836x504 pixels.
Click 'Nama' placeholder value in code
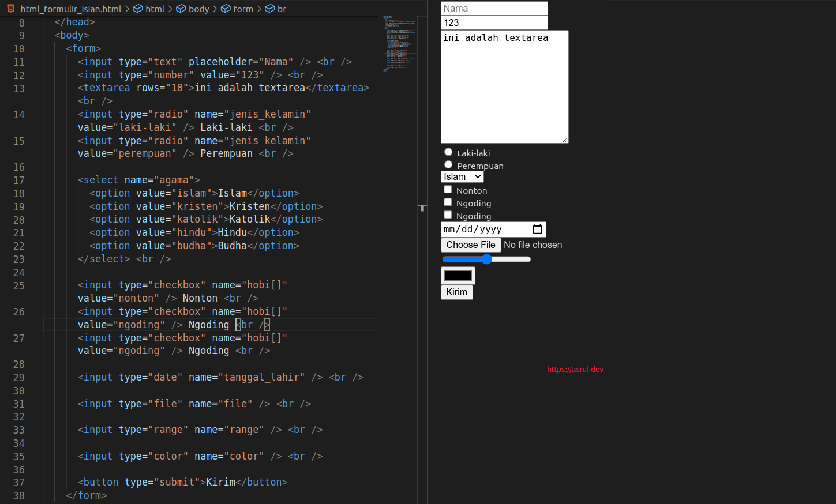[x=276, y=62]
